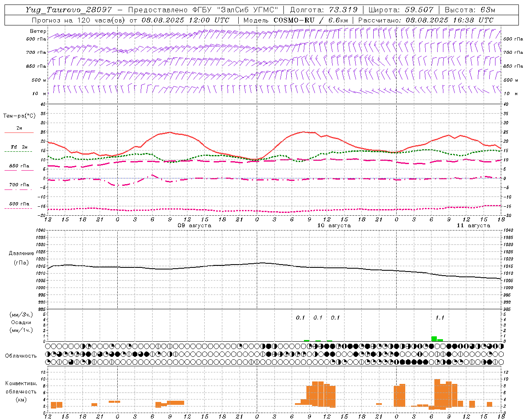
Task: Click the red line under 2м legend
Action: (19, 132)
